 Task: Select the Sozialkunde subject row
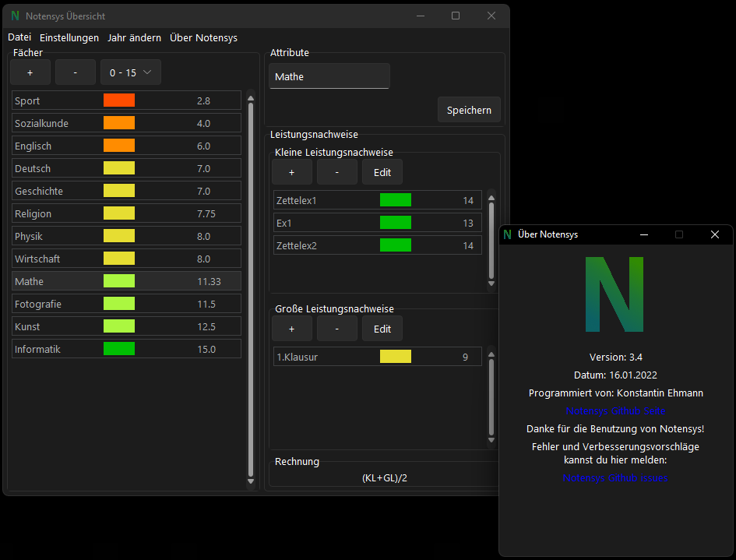(126, 123)
